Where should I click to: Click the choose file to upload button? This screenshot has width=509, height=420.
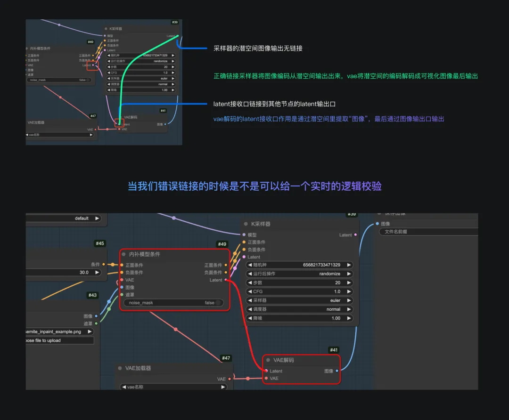point(60,340)
